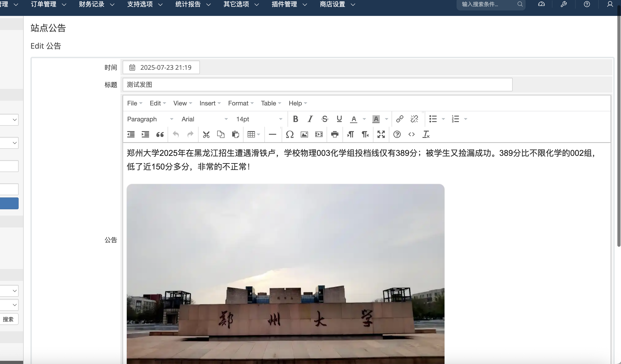Click the 搜索 button in sidebar
The width and height of the screenshot is (621, 364).
8,319
